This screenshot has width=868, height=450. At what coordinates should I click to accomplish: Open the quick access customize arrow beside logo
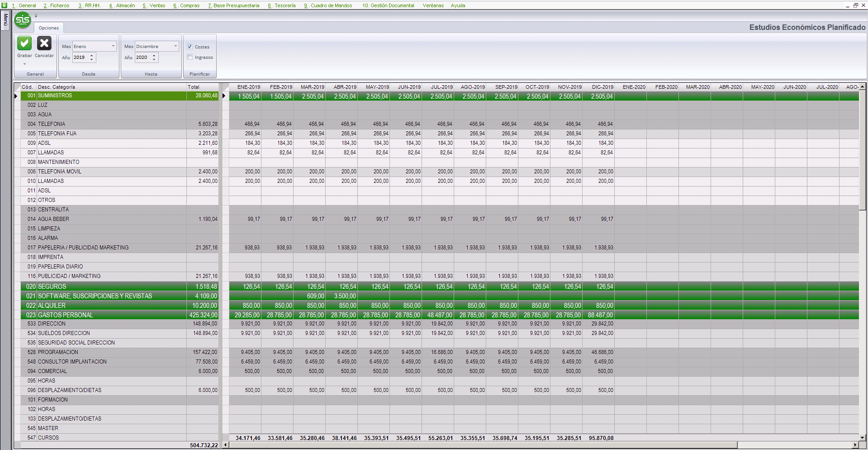(36, 16)
